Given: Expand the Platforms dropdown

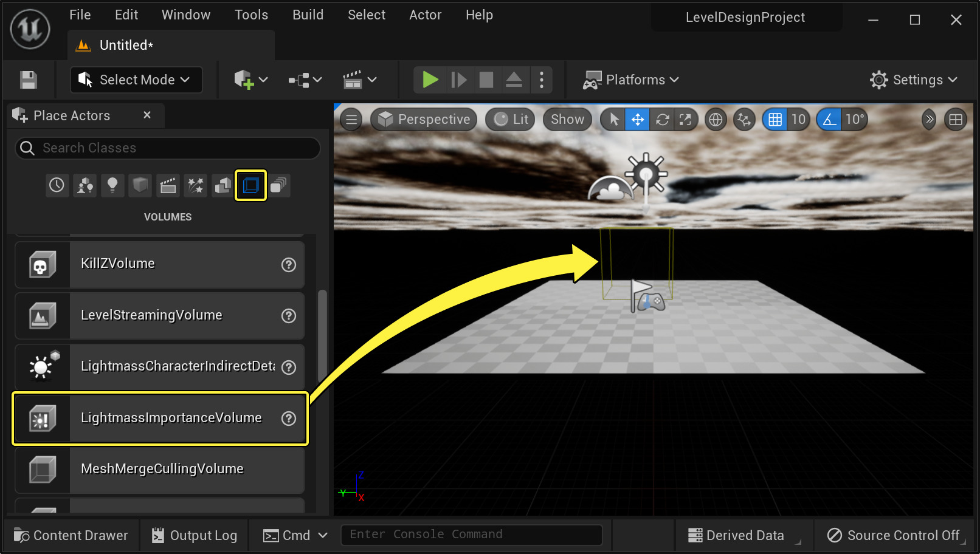Looking at the screenshot, I should (632, 80).
